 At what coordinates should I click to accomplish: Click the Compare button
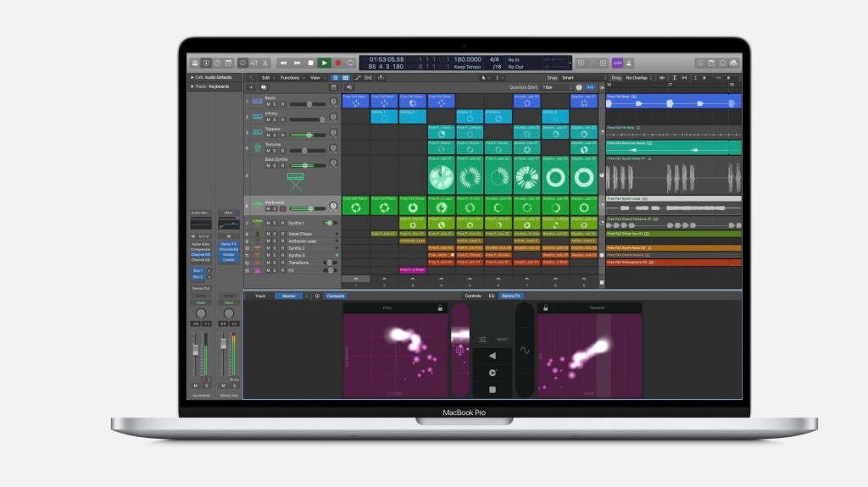click(x=336, y=296)
